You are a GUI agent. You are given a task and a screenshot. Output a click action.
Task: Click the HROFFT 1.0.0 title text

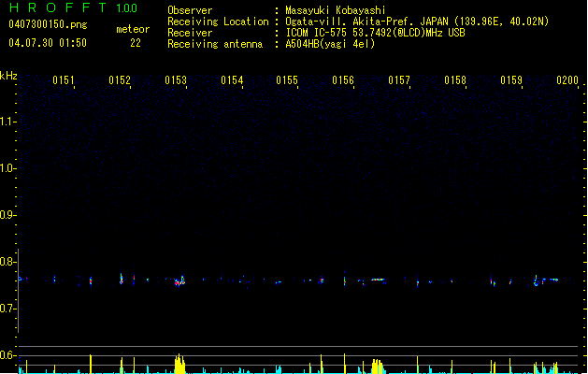tap(74, 7)
